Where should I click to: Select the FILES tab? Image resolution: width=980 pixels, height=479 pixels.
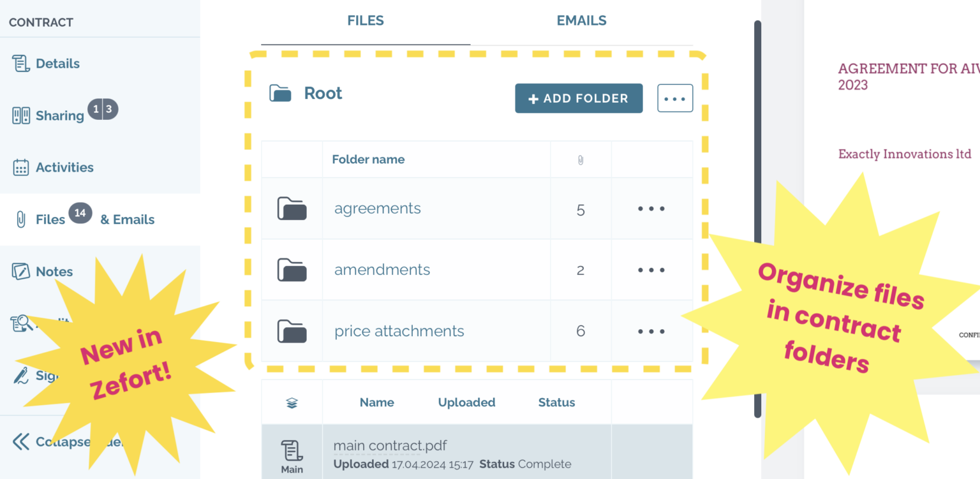tap(365, 20)
